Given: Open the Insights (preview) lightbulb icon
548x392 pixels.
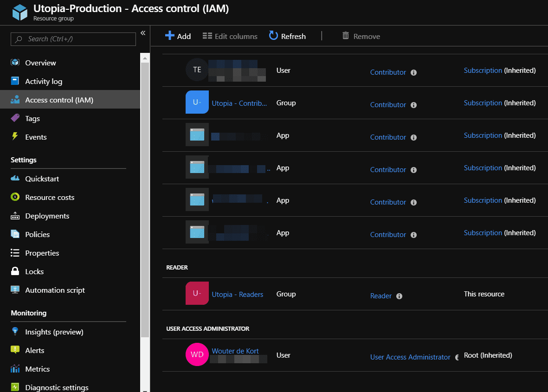Looking at the screenshot, I should [x=15, y=331].
